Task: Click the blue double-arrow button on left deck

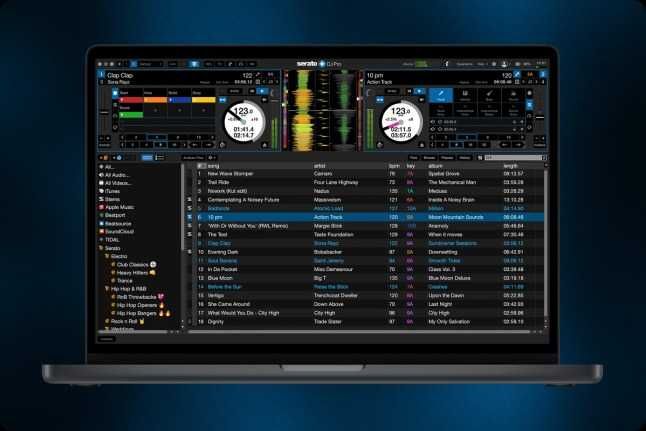Action: pyautogui.click(x=222, y=100)
